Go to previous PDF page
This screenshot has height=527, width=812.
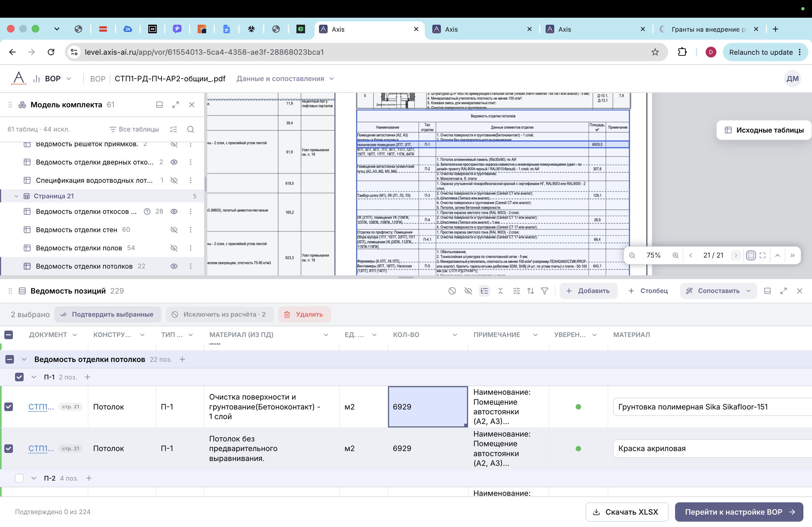pyautogui.click(x=691, y=255)
